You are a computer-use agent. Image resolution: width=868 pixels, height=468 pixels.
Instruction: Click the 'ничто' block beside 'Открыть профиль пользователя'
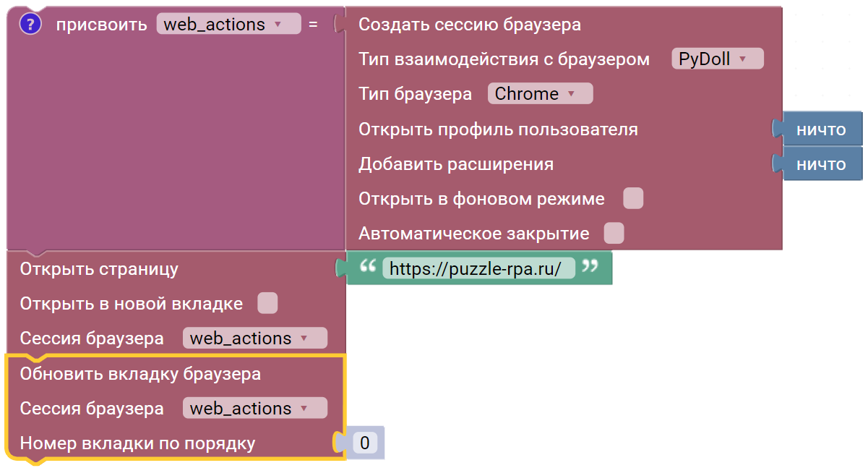pos(820,129)
